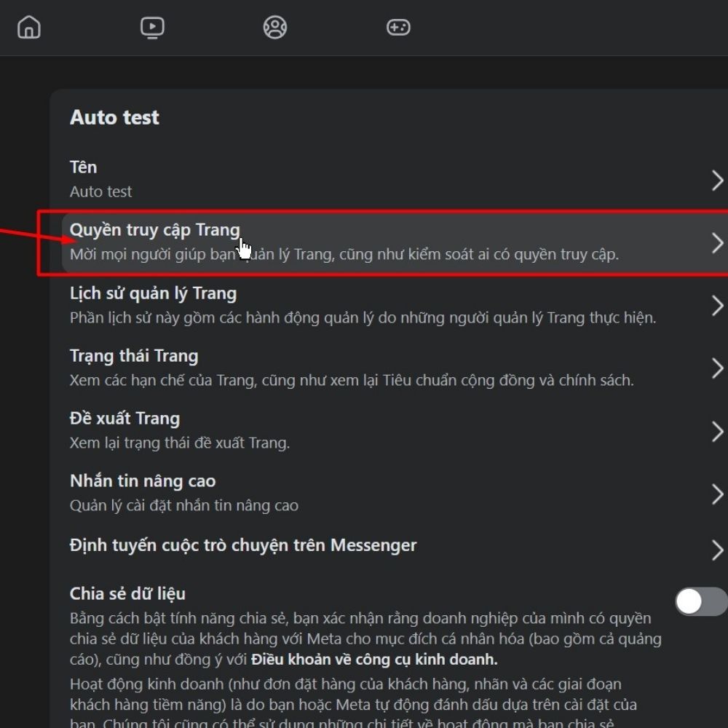728x728 pixels.
Task: Click arrow next to Nhắn tin nâng cao
Action: click(717, 494)
